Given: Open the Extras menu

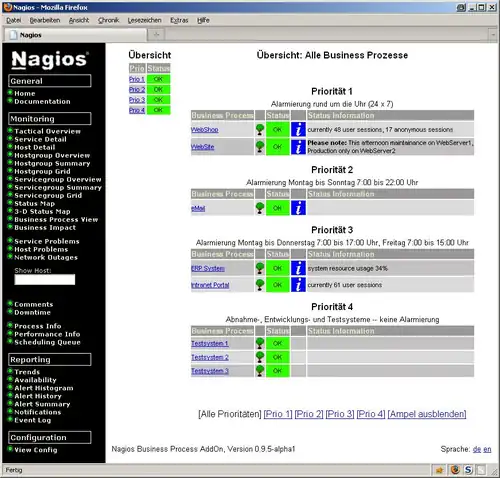Looking at the screenshot, I should [179, 20].
